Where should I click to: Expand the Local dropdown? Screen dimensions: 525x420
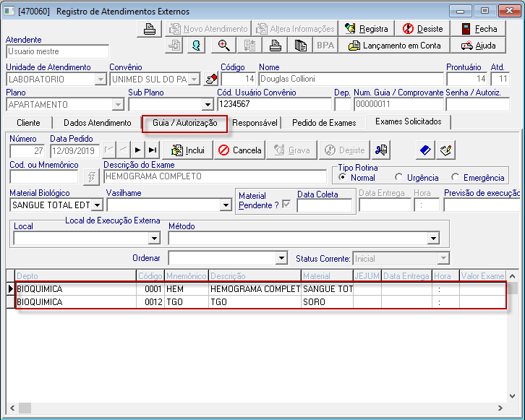pyautogui.click(x=154, y=239)
